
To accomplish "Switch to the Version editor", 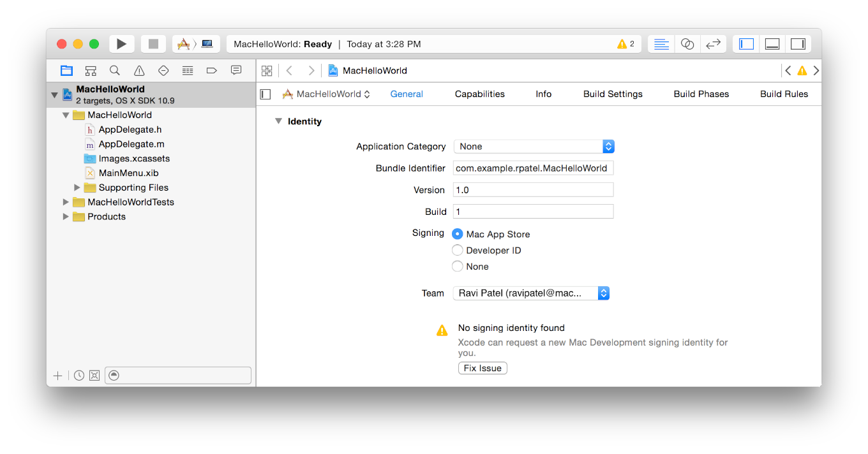I will [713, 44].
